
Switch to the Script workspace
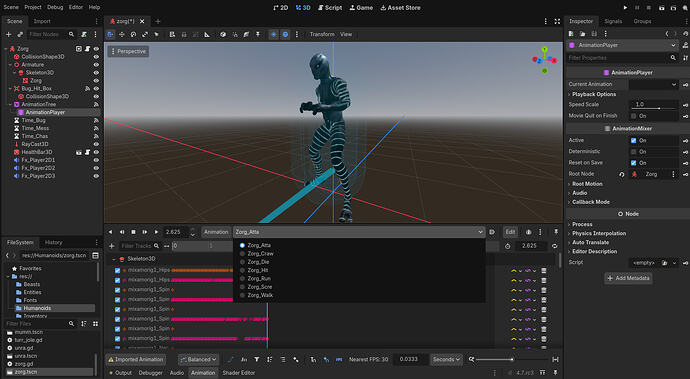(330, 7)
